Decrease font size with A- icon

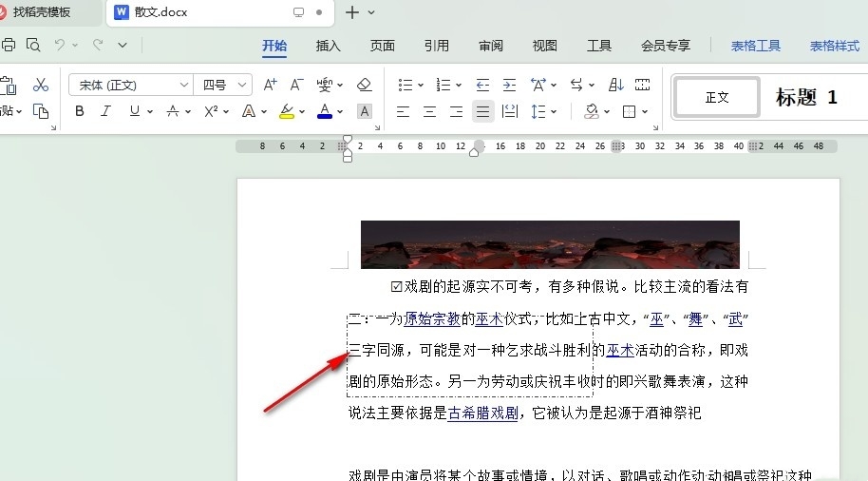coord(296,85)
